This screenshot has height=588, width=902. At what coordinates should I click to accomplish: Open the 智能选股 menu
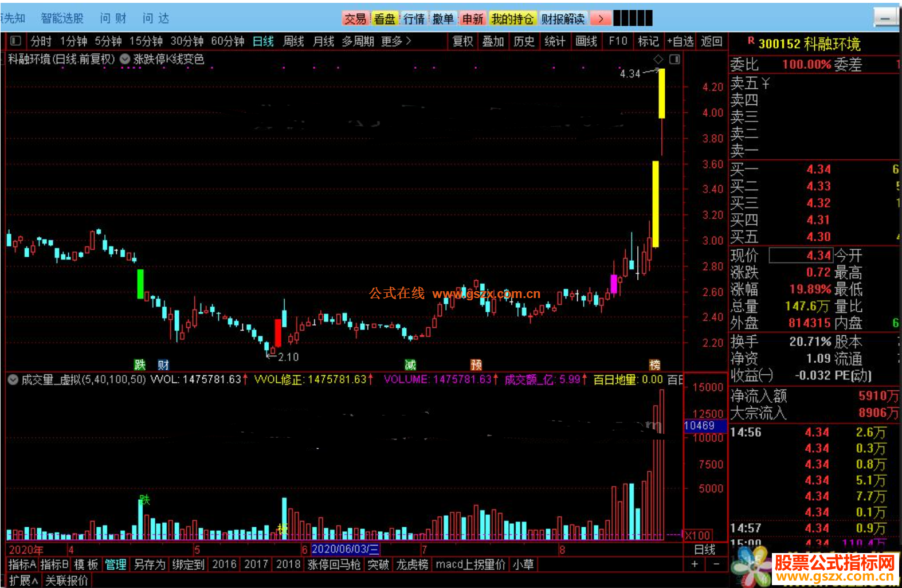pyautogui.click(x=62, y=18)
